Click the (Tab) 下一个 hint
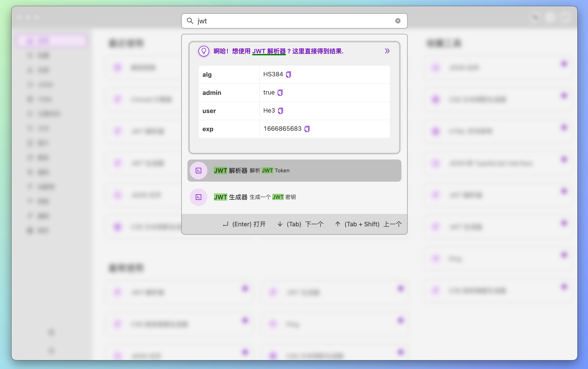The image size is (588, 369). click(300, 224)
